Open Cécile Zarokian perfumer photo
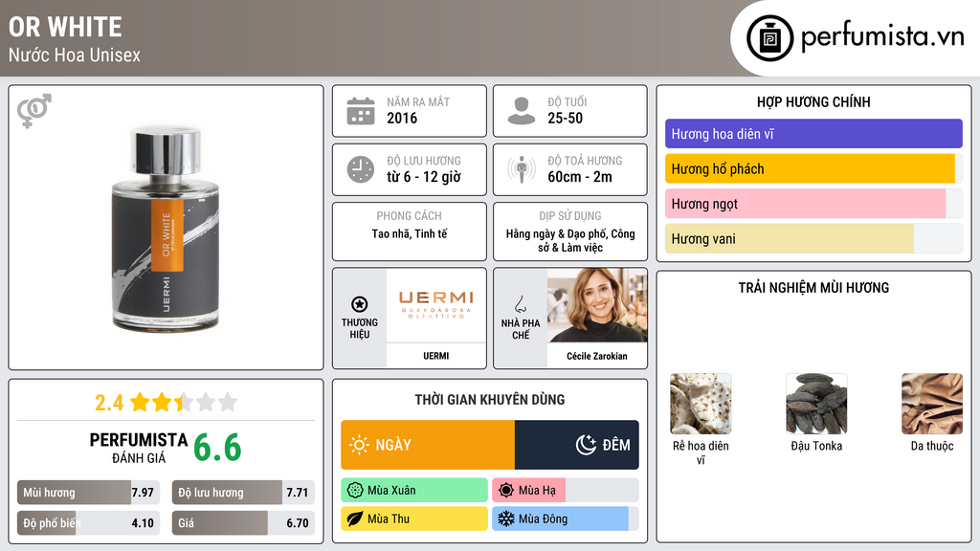Screen dimensions: 980x551 pyautogui.click(x=597, y=305)
